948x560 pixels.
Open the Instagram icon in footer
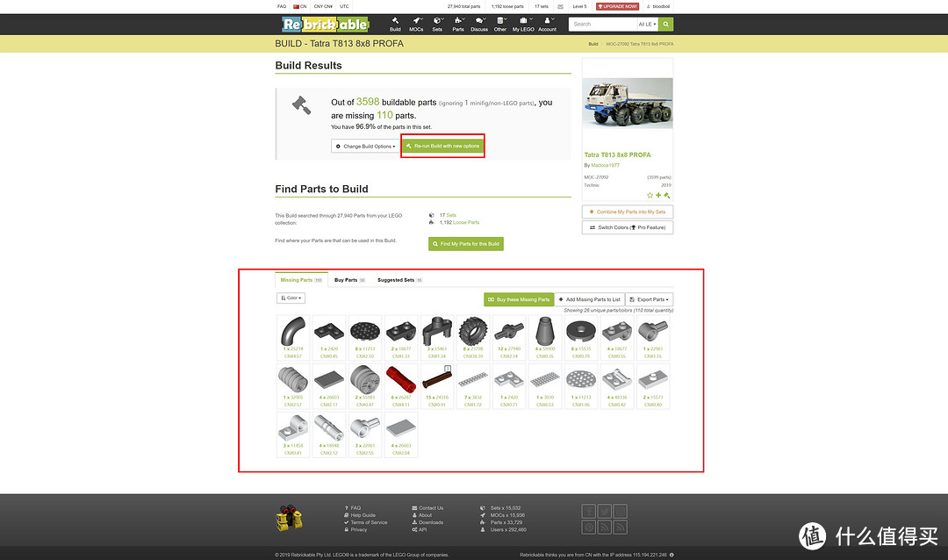[x=621, y=512]
